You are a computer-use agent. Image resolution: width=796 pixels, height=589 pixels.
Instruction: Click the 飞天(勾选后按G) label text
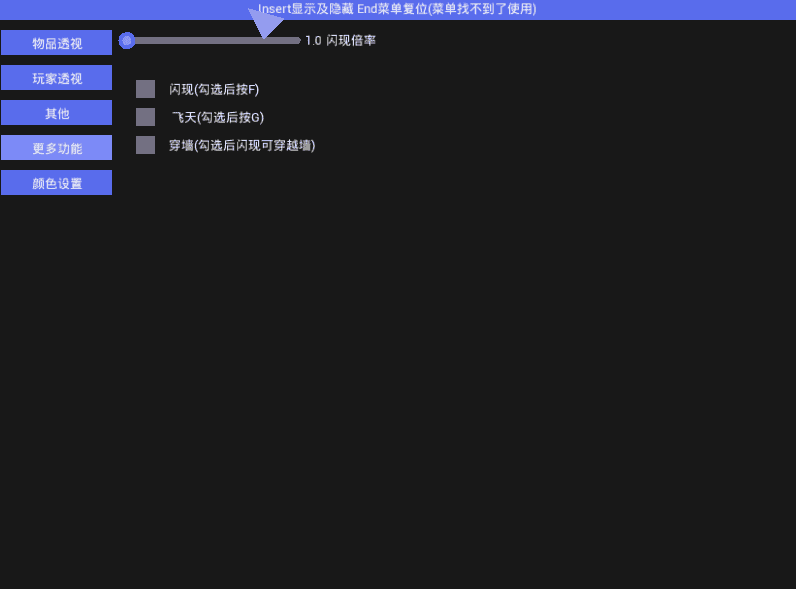click(x=217, y=117)
